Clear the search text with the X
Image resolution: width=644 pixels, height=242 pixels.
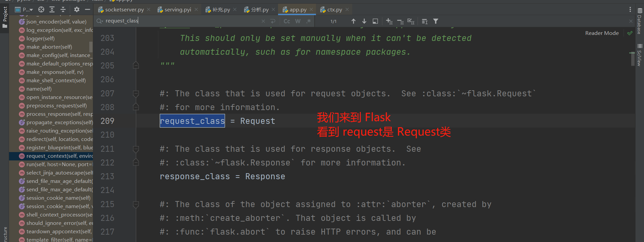pyautogui.click(x=263, y=21)
